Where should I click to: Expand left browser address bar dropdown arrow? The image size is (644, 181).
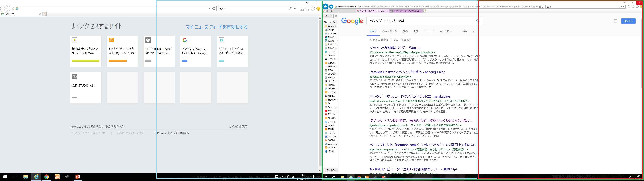point(210,9)
